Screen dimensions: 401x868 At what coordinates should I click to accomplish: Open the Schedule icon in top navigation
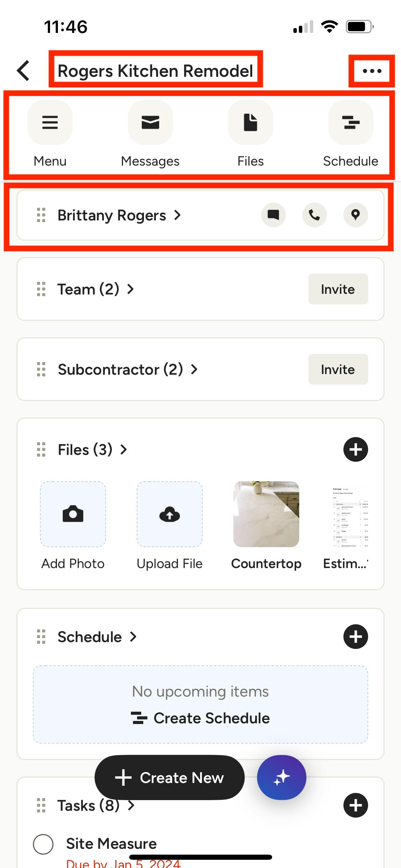pyautogui.click(x=351, y=123)
